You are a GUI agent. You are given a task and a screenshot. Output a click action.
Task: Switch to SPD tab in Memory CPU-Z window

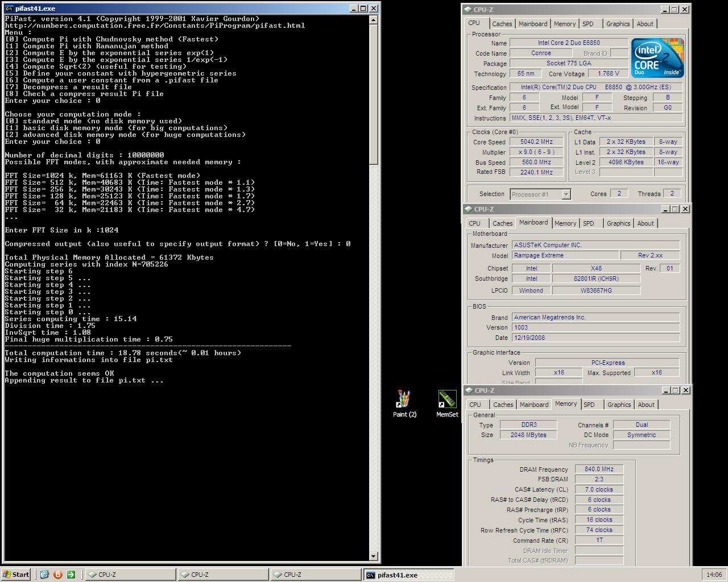[x=589, y=405]
